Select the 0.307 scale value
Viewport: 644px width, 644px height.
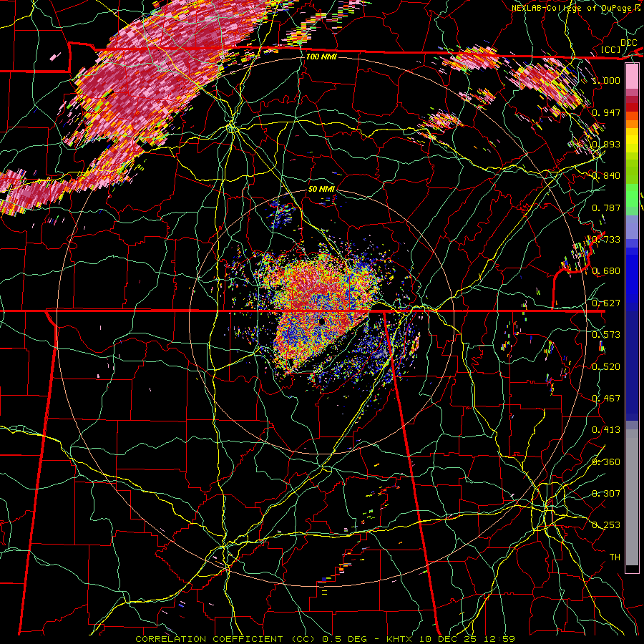(606, 493)
